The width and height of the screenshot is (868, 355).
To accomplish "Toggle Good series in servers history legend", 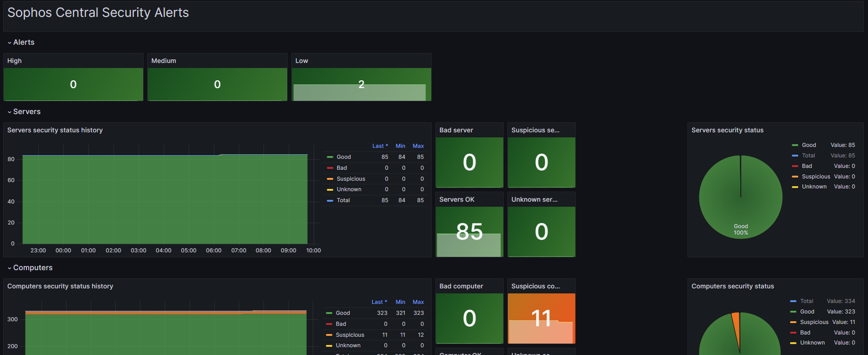I will click(x=344, y=157).
